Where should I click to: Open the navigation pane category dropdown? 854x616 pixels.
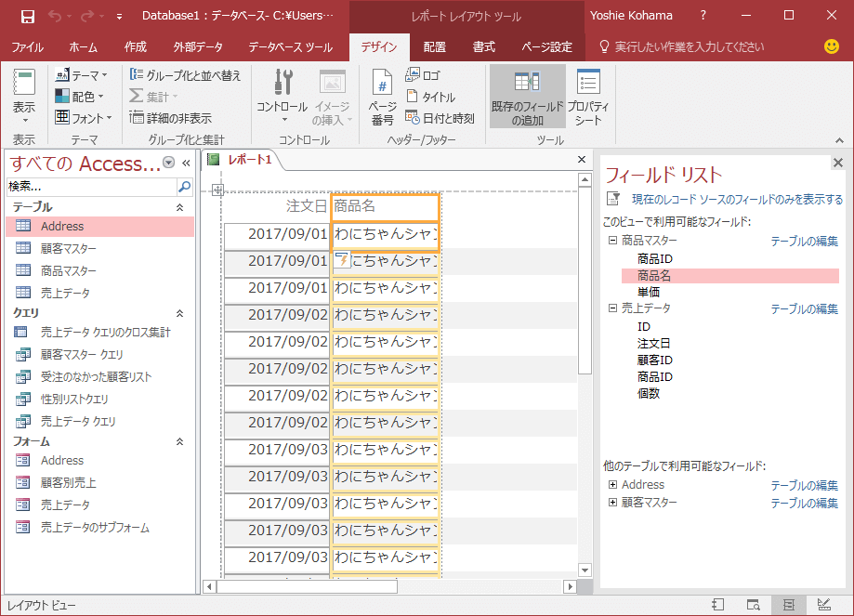[x=169, y=163]
